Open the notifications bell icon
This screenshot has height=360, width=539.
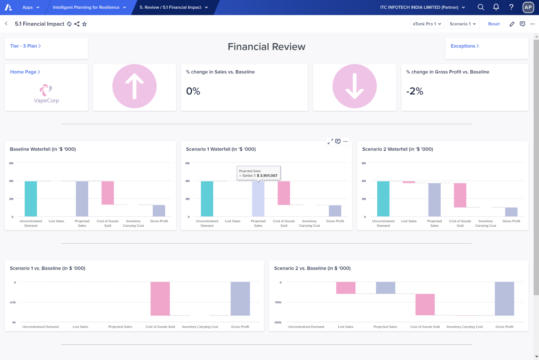pos(496,7)
